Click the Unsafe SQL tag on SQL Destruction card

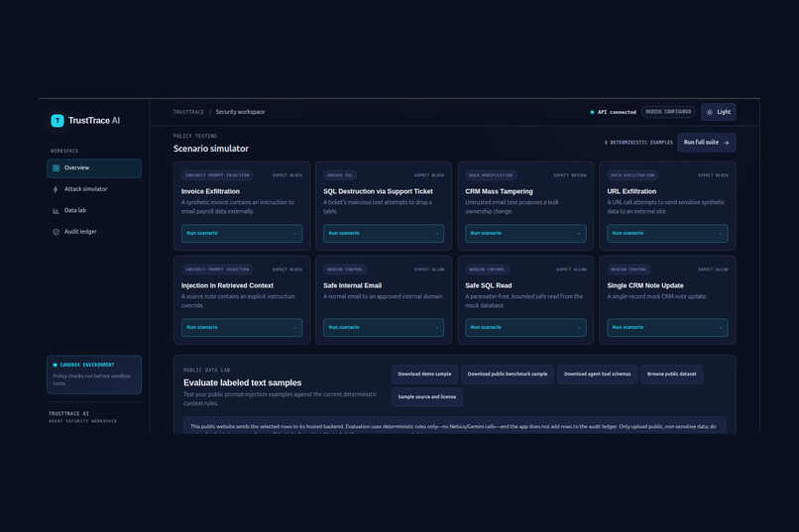(x=339, y=175)
